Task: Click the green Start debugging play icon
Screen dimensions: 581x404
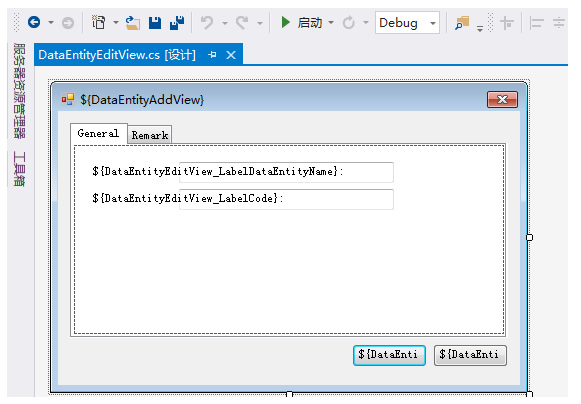Action: coord(285,23)
